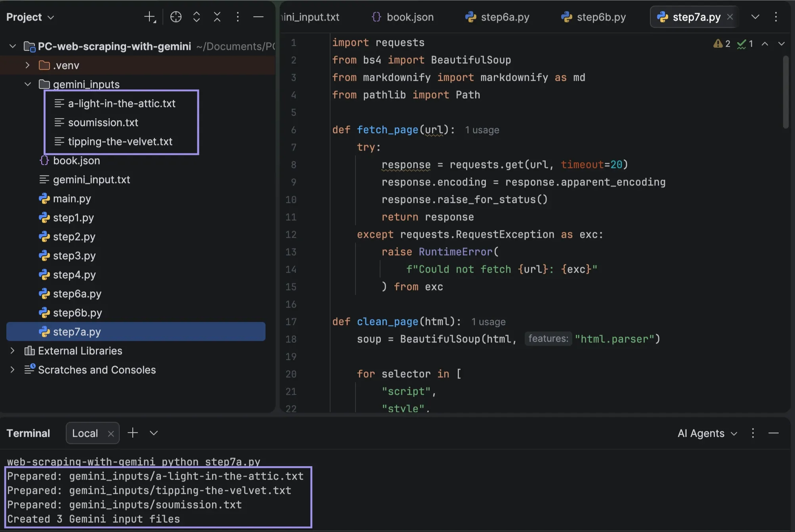Viewport: 795px width, 532px height.
Task: Click book.json braces icon in tree
Action: click(44, 161)
